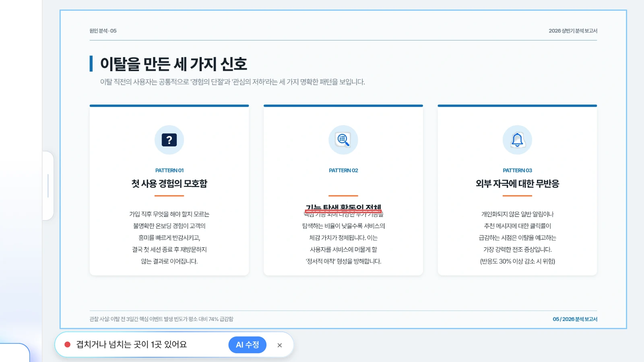
Task: Click the red warning dot indicator
Action: [x=68, y=345]
